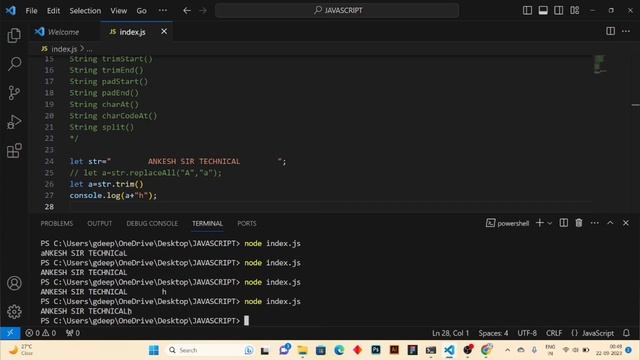This screenshot has width=640, height=360.
Task: Toggle the secondary side bar layout
Action: click(558, 10)
